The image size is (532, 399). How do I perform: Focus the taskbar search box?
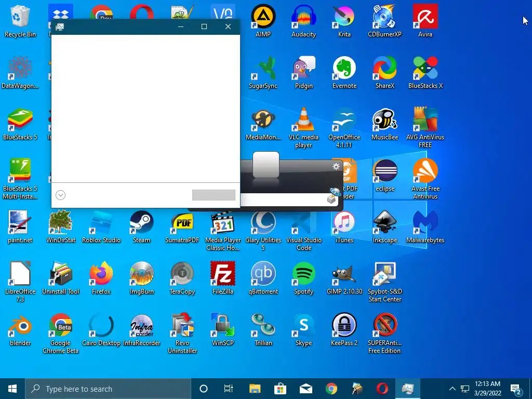108,389
